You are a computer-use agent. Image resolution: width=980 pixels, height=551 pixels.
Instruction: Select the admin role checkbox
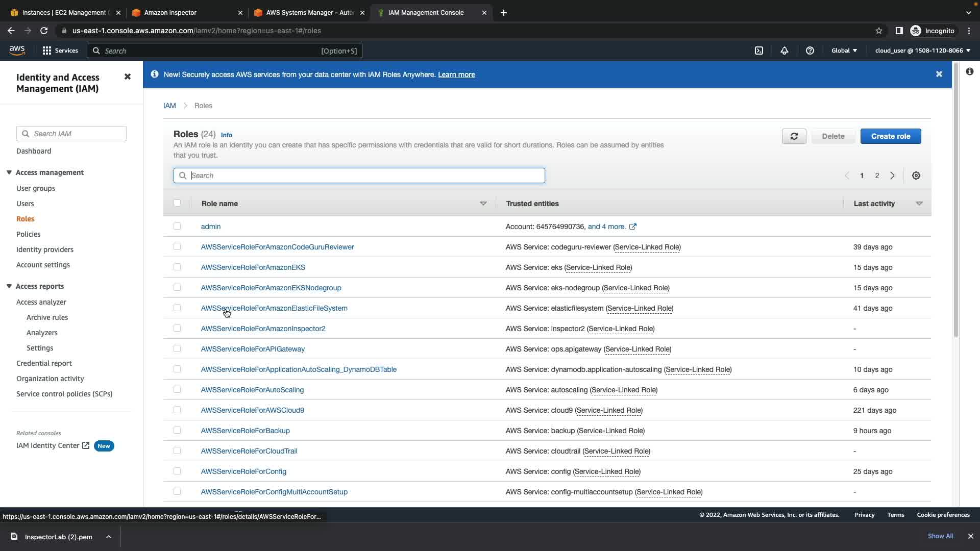click(177, 226)
